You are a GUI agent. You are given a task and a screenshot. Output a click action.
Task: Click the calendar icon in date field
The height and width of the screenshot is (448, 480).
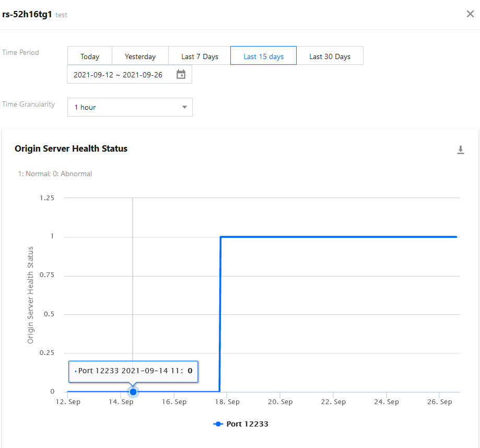click(181, 74)
